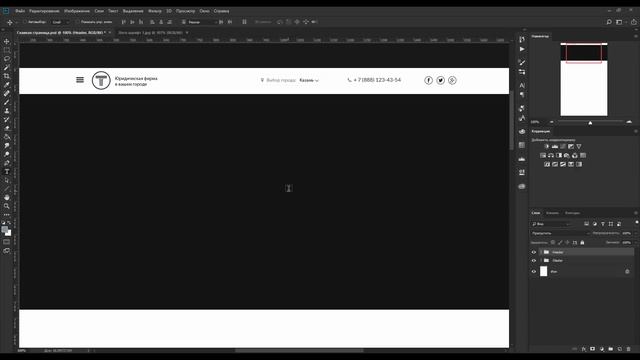Expand the unselected layer group
Screen dimensions: 640x360
541,260
